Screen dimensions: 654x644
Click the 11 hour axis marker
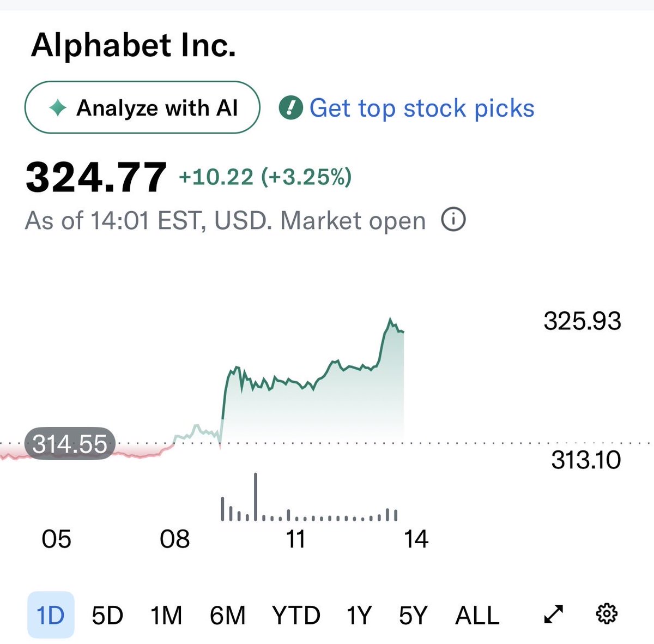pyautogui.click(x=296, y=539)
